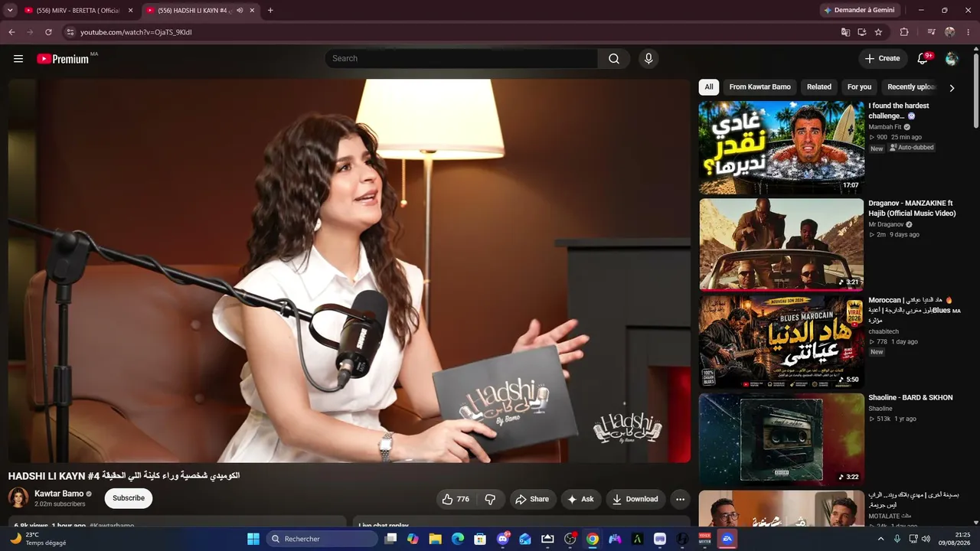Screen dimensions: 980x551
Task: Go to YouTube Premium home logo
Action: click(63, 59)
